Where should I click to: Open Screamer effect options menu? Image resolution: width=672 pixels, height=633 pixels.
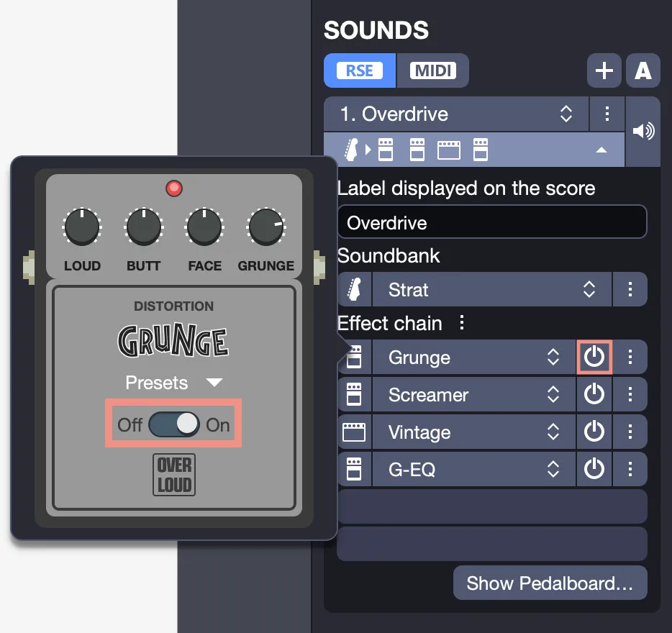pos(630,394)
